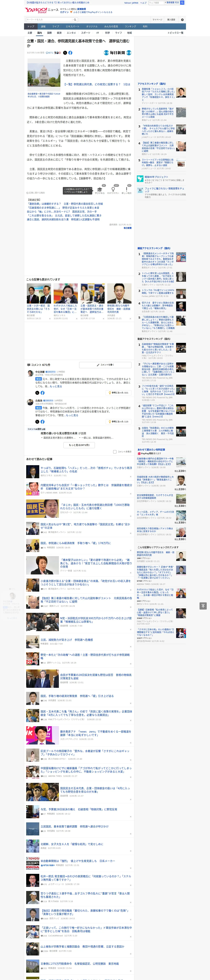Share the article on X

tap(65, 53)
